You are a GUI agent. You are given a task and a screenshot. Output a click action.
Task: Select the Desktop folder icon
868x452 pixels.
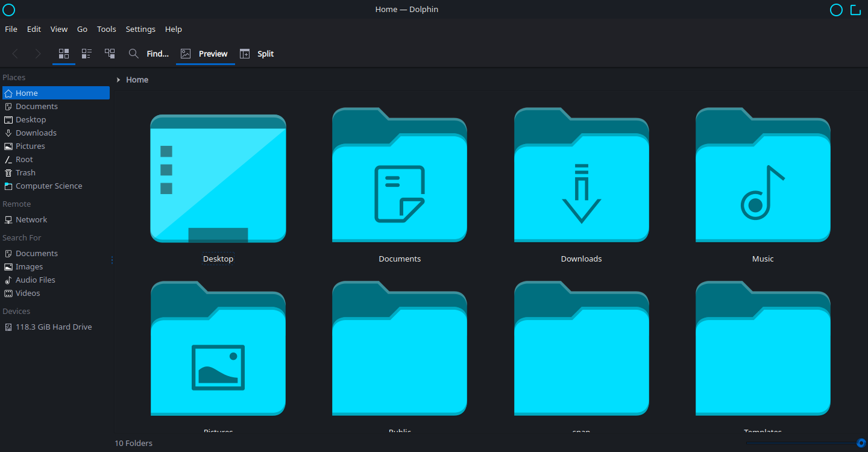[x=218, y=178]
